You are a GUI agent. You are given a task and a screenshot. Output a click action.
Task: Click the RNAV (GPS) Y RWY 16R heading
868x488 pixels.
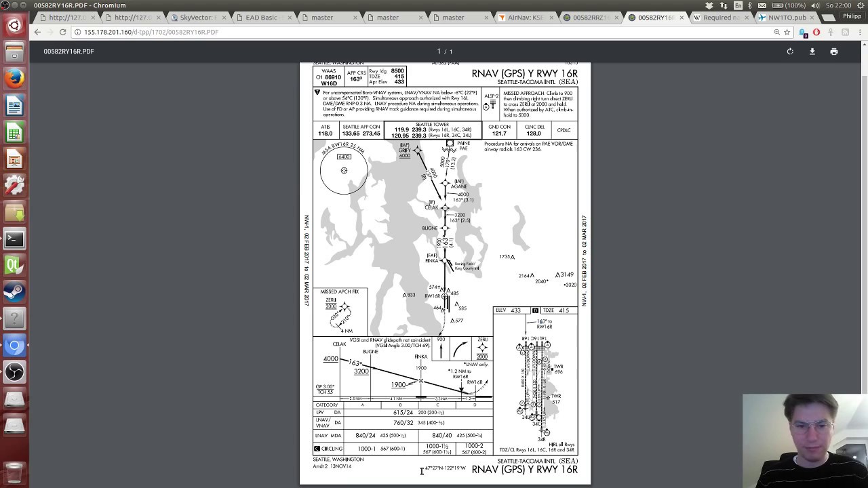click(x=525, y=73)
